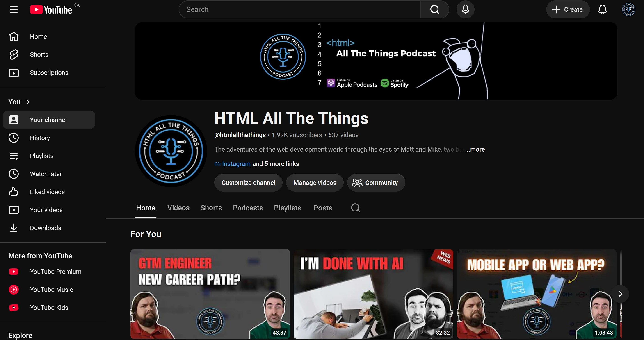Show 'and 5 more links'
644x340 pixels.
coord(276,164)
